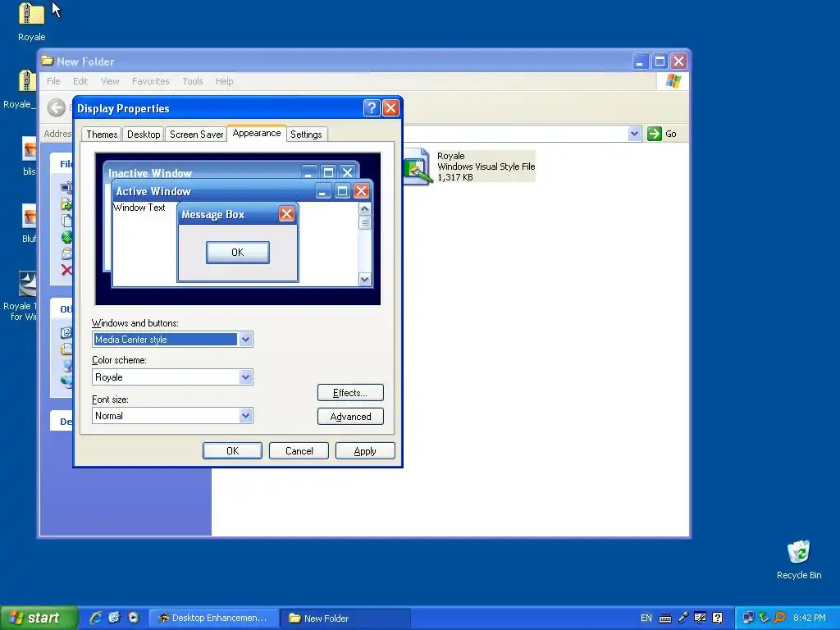The height and width of the screenshot is (630, 840).
Task: Select the Royale Windows Visual Style File icon
Action: (x=418, y=166)
